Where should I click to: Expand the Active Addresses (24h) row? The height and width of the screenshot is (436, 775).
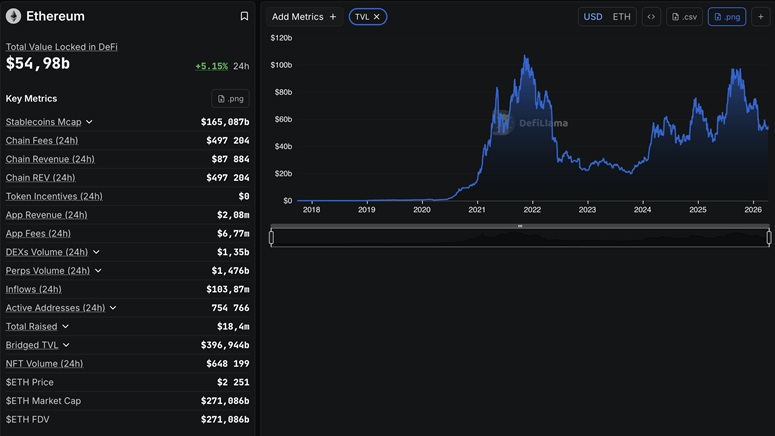coord(113,308)
